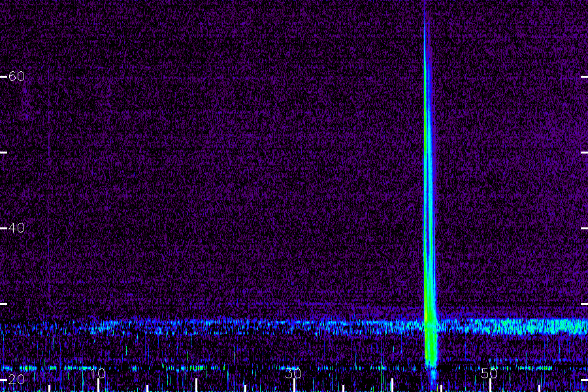Click the 30 label on the time axis
588x392 pixels.
pos(293,373)
